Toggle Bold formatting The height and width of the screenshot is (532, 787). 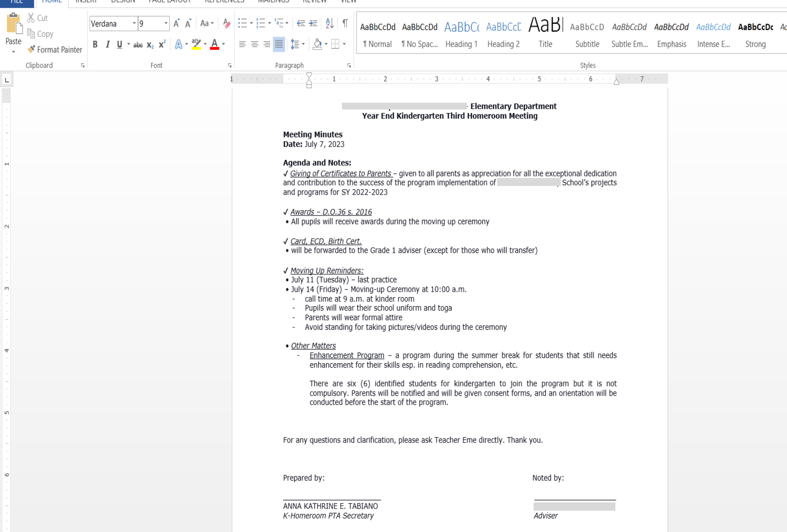point(95,44)
